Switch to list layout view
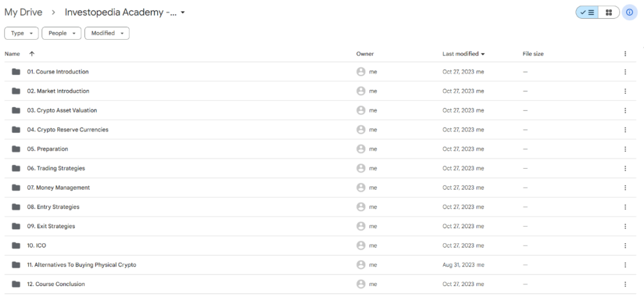This screenshot has height=308, width=644. pos(587,12)
